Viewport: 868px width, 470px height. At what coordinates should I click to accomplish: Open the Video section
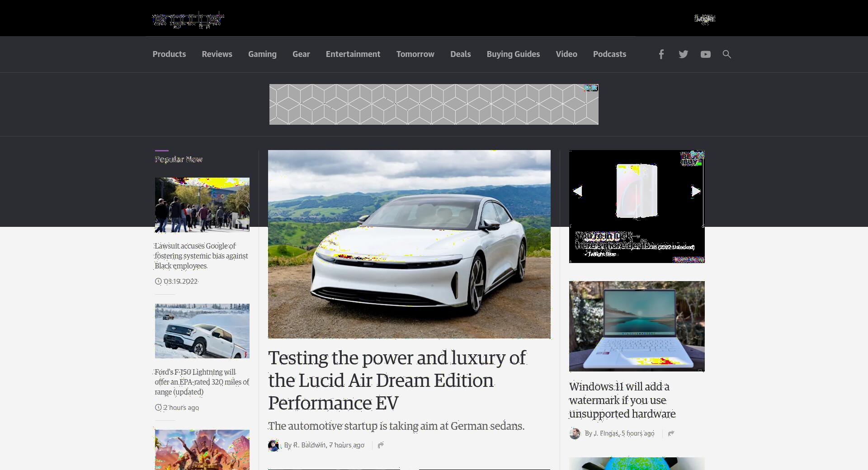566,54
